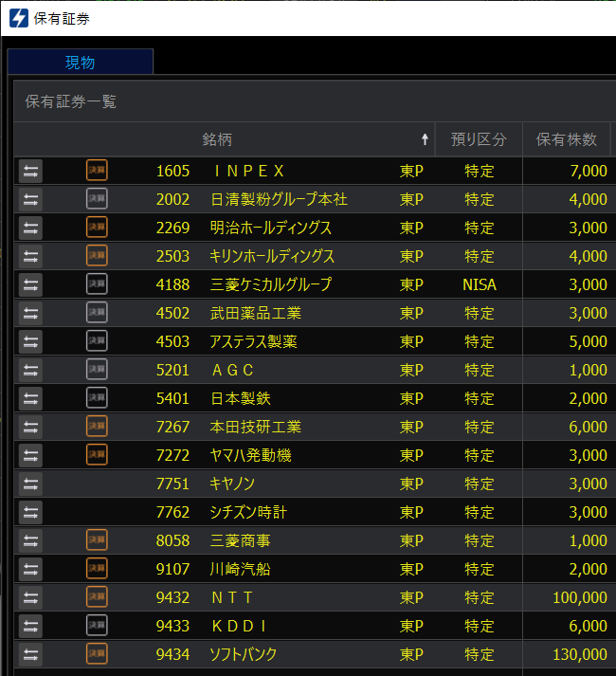This screenshot has height=676, width=616.
Task: Open trade menu icon for キヤノン
Action: point(30,484)
